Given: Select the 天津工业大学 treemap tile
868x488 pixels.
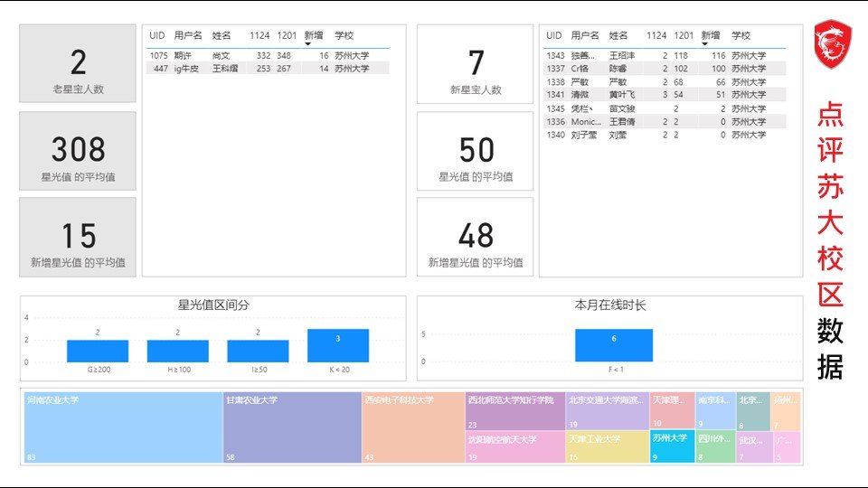Looking at the screenshot, I should click(x=608, y=446).
